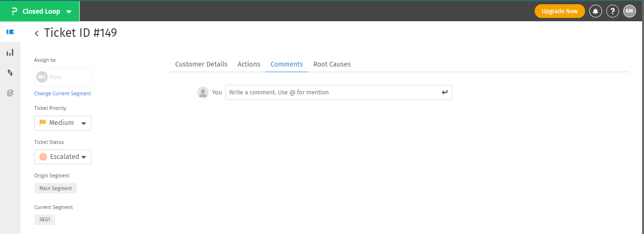The image size is (644, 234).
Task: Open the help question mark icon
Action: [x=612, y=11]
